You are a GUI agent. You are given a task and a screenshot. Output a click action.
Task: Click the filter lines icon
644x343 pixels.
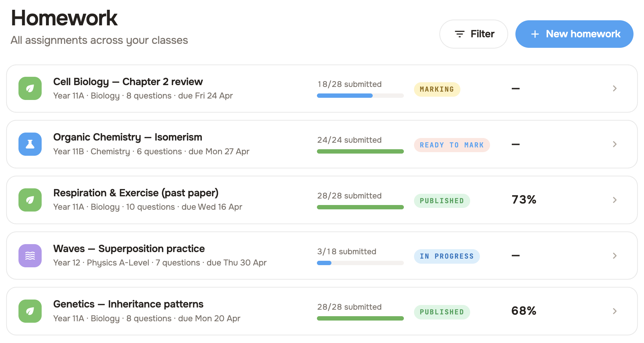click(x=460, y=34)
